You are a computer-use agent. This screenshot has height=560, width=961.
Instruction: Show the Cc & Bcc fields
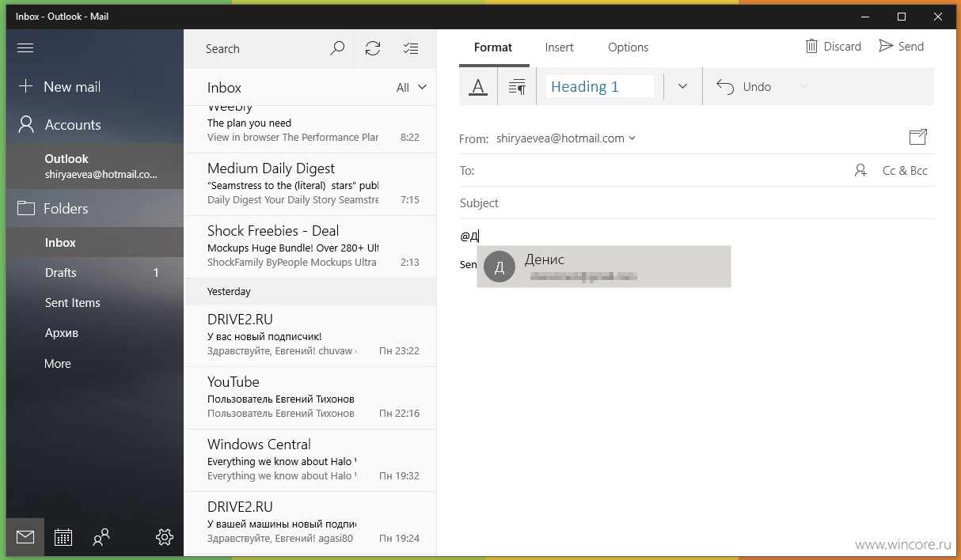pos(905,170)
